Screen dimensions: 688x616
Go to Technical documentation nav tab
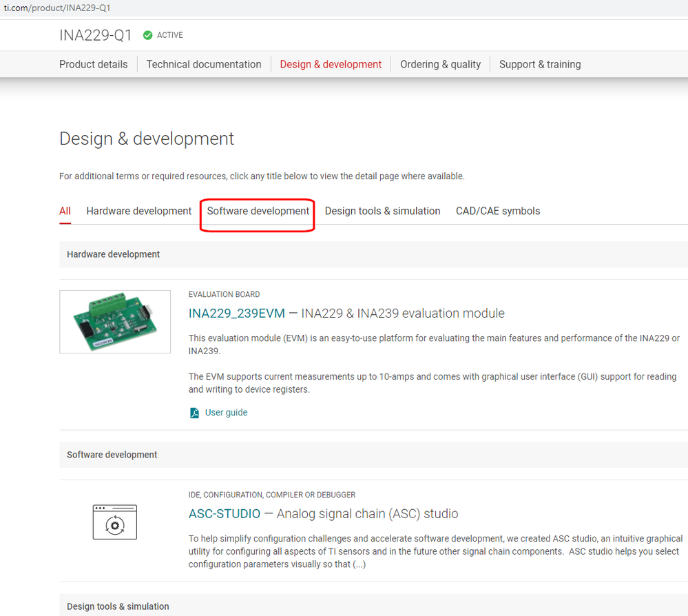coord(204,64)
